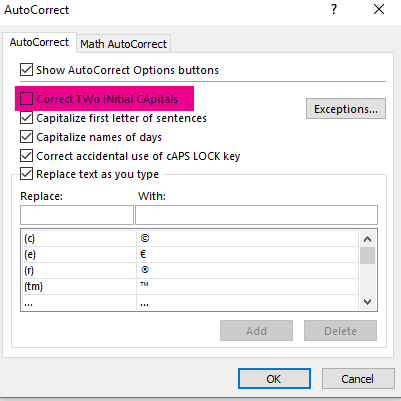Screen dimensions: 401x401
Task: Click the trademark ™ symbol entry
Action: coord(144,284)
